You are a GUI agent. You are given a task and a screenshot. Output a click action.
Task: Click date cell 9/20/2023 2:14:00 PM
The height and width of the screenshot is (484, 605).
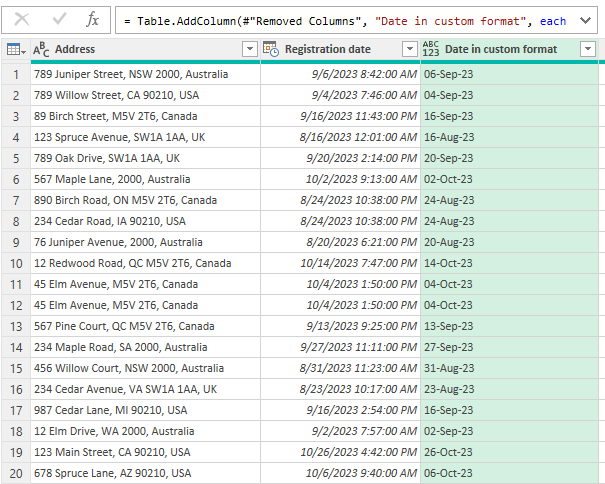point(341,158)
